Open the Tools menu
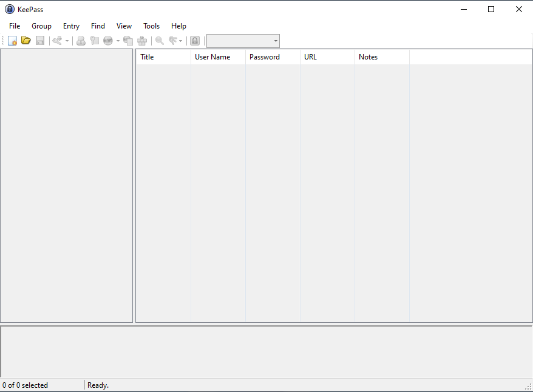 click(151, 26)
